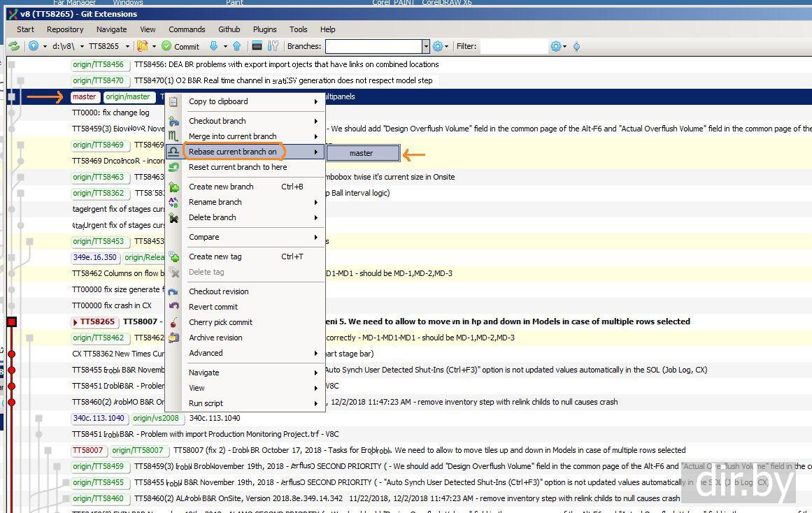The image size is (812, 513).
Task: Click the revision Filter gear icon
Action: tap(556, 46)
